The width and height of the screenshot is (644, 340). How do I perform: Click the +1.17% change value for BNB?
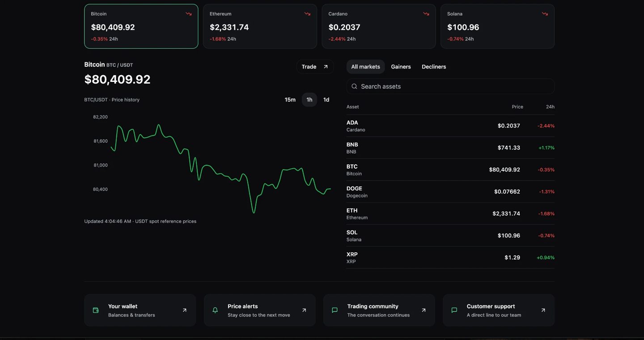546,148
